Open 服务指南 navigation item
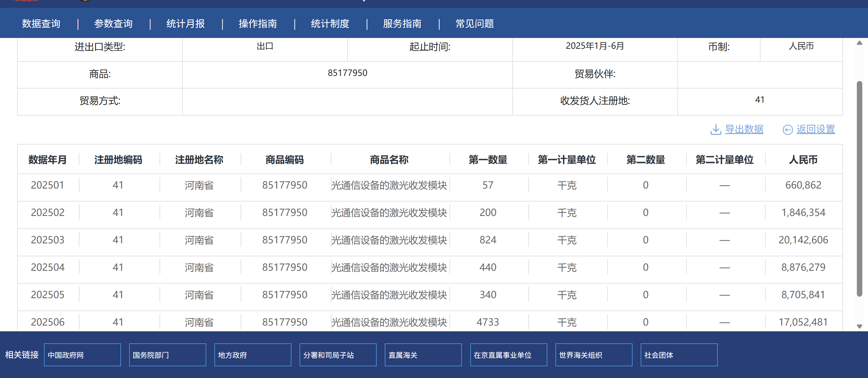The image size is (868, 378). [402, 23]
